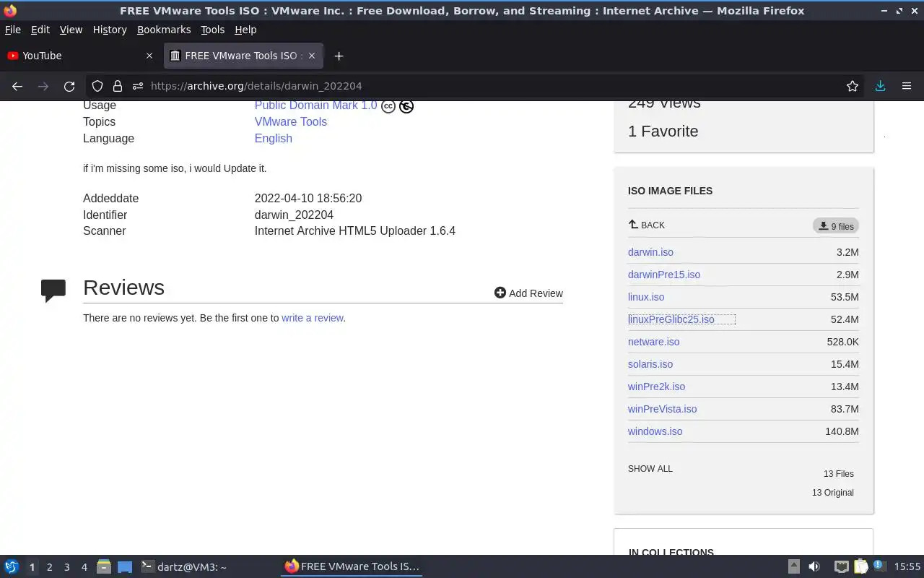The width and height of the screenshot is (924, 578).
Task: Open the Public Domain Mark 1.0 link
Action: coord(315,105)
